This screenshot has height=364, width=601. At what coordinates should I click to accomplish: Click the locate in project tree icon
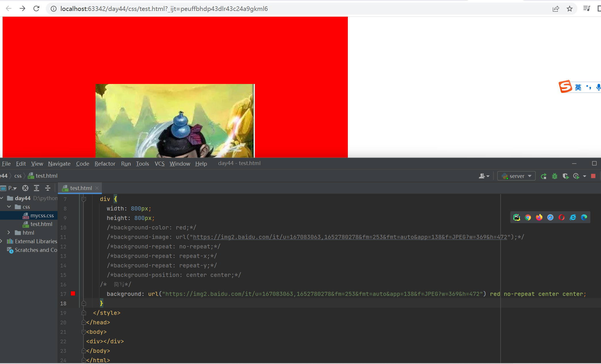(x=25, y=188)
